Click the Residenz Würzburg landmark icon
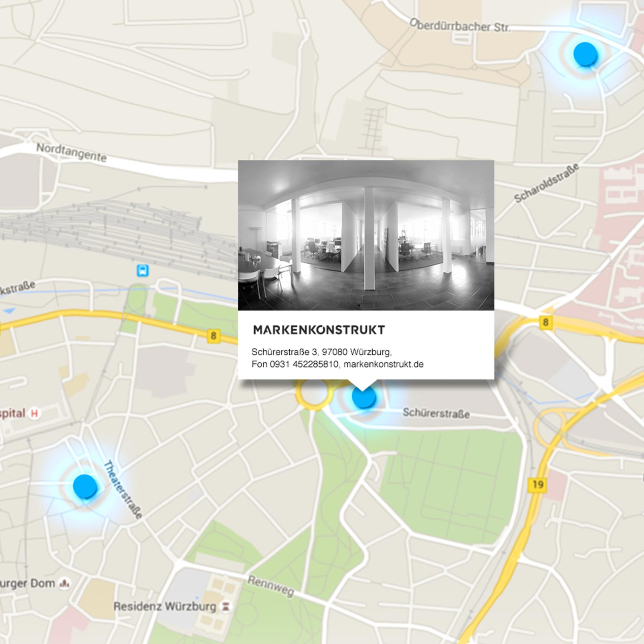The image size is (644, 644). [226, 607]
